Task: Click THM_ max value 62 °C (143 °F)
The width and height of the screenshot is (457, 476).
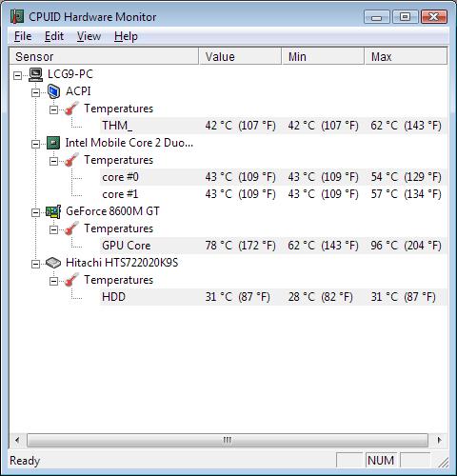Action: [407, 126]
